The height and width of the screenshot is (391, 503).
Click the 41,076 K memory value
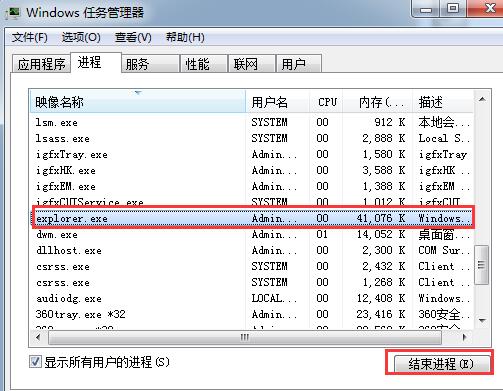tap(381, 218)
